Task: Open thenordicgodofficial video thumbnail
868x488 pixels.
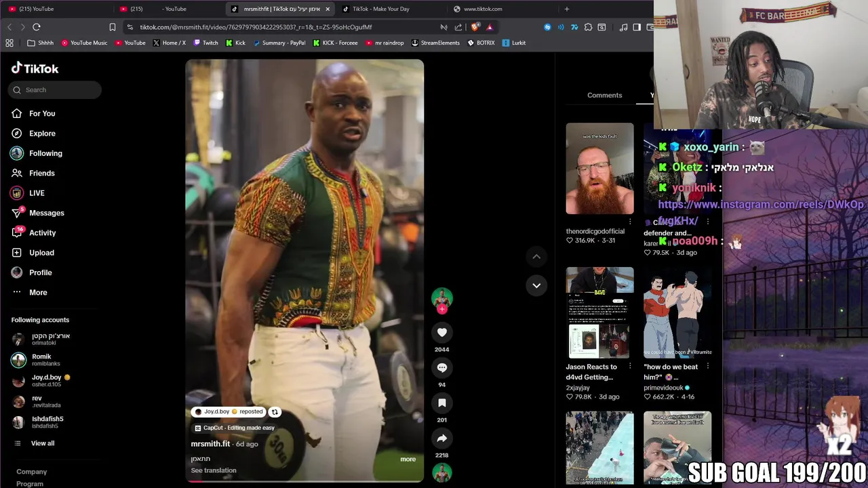Action: [600, 169]
